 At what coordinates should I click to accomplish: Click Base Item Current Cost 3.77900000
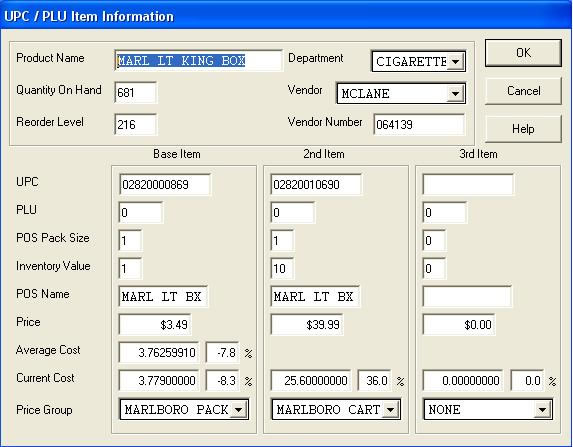pos(159,380)
